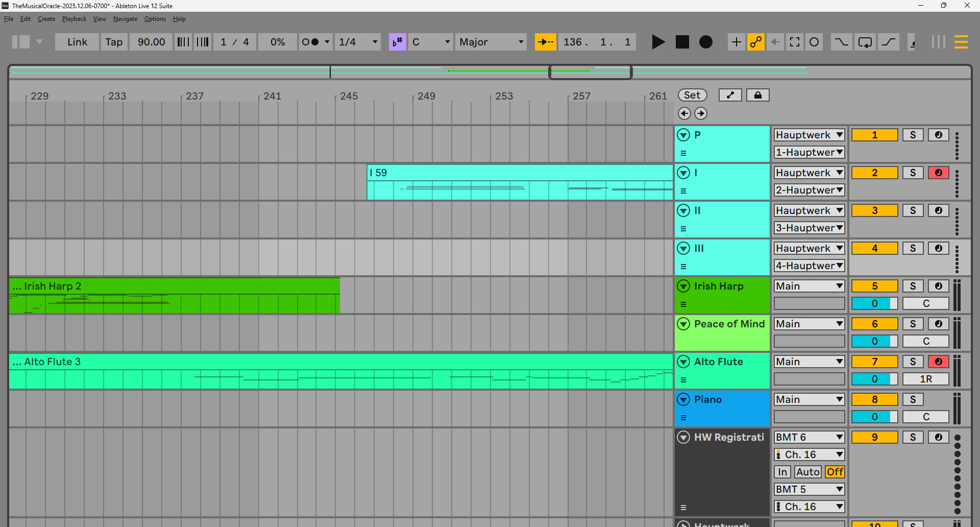This screenshot has height=527, width=980.
Task: Open the Navigate menu
Action: click(x=125, y=19)
